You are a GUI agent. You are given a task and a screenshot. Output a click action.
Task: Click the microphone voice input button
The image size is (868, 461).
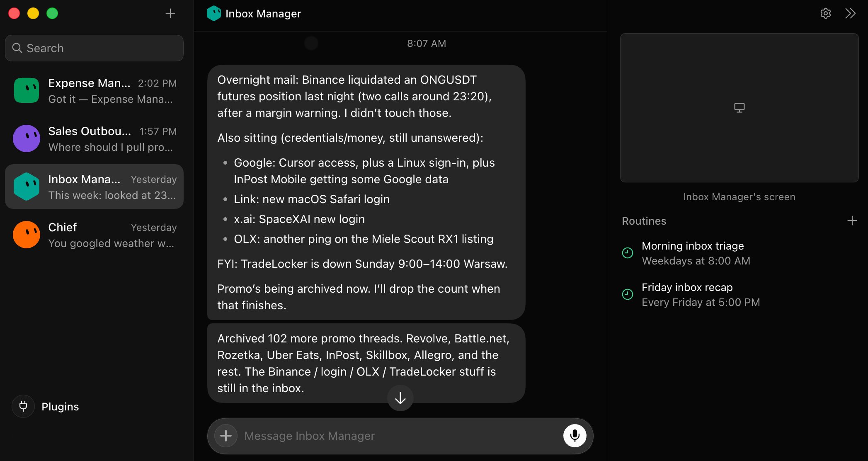tap(575, 436)
